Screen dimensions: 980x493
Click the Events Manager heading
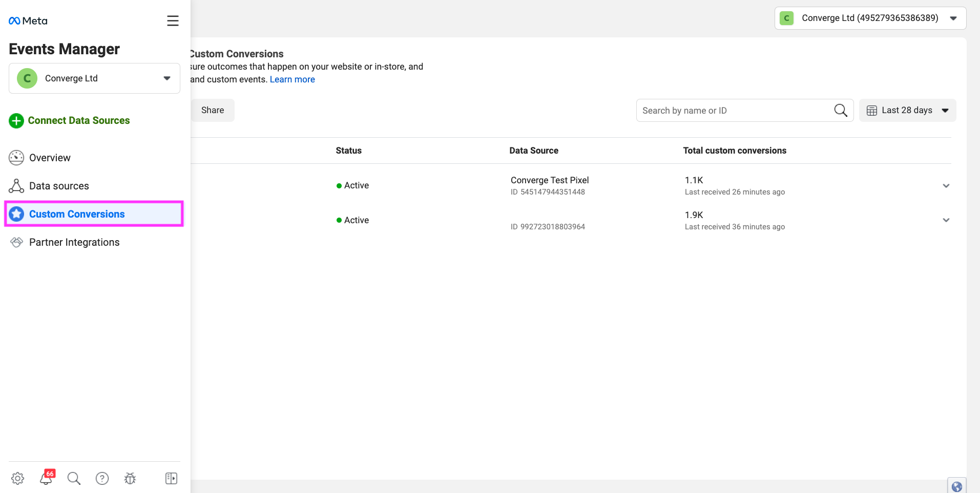(x=64, y=49)
